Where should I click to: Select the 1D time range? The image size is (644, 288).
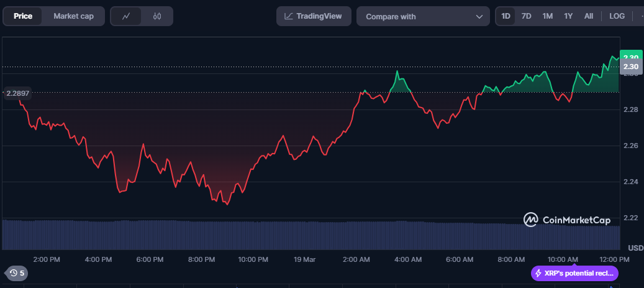pos(506,16)
